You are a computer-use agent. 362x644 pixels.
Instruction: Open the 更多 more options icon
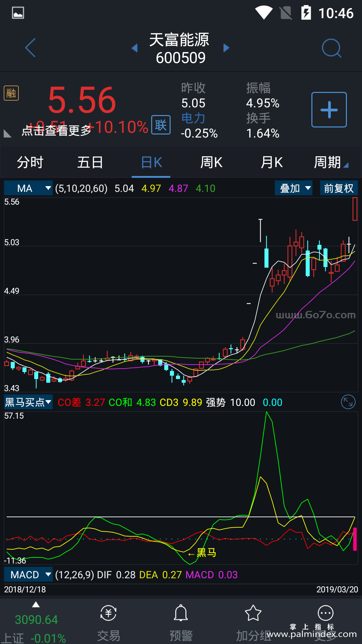(x=325, y=613)
